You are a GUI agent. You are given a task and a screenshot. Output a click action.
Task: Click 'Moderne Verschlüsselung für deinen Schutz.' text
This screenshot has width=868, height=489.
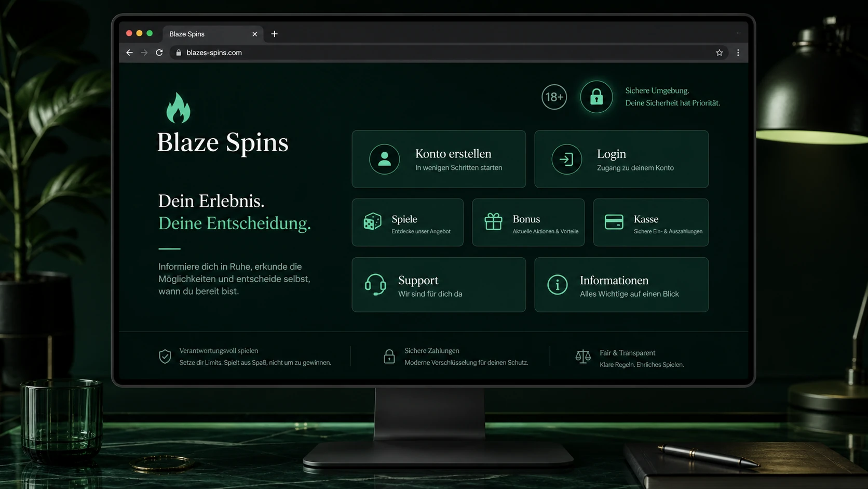coord(466,363)
